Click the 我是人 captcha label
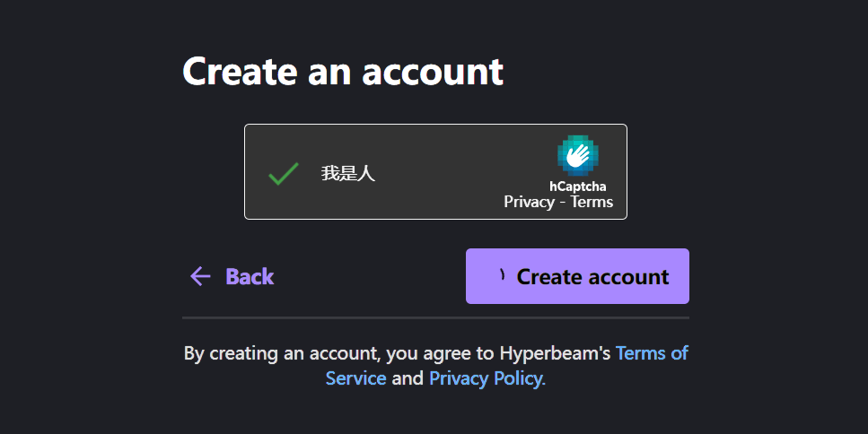The height and width of the screenshot is (434, 868). (348, 174)
